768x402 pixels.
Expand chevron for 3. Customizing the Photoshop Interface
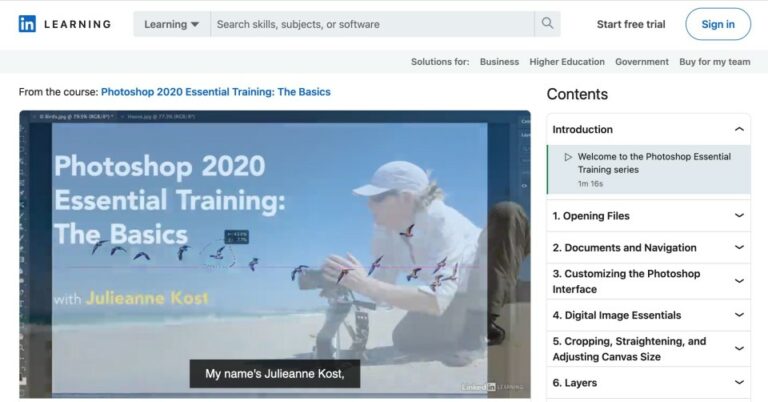(739, 281)
